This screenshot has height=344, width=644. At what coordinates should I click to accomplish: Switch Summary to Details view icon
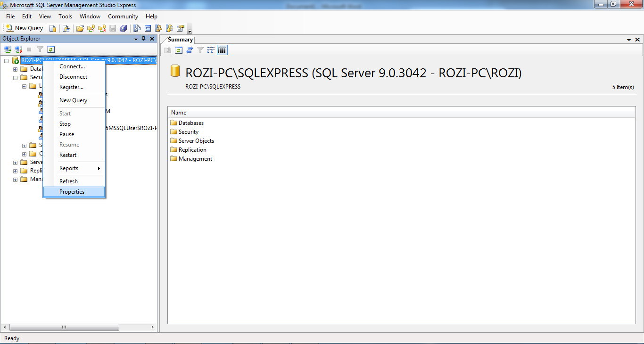point(222,50)
